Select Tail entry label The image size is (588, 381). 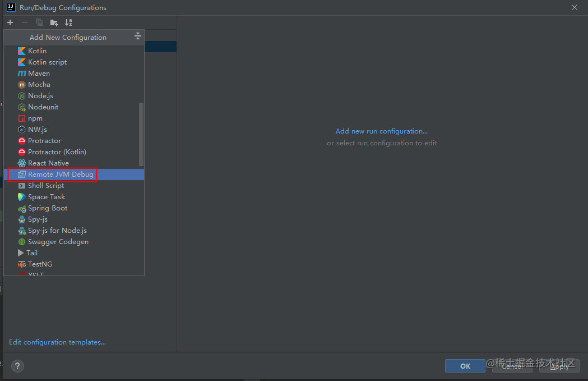(32, 253)
